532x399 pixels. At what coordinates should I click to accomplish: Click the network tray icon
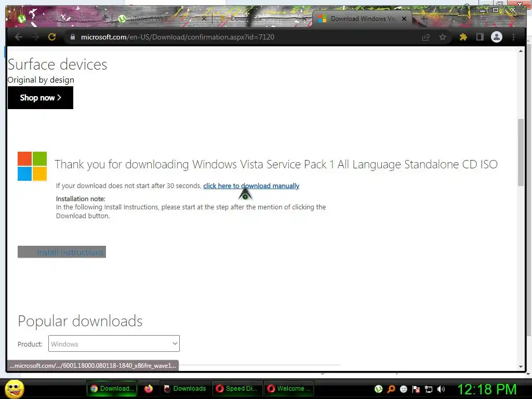point(429,389)
